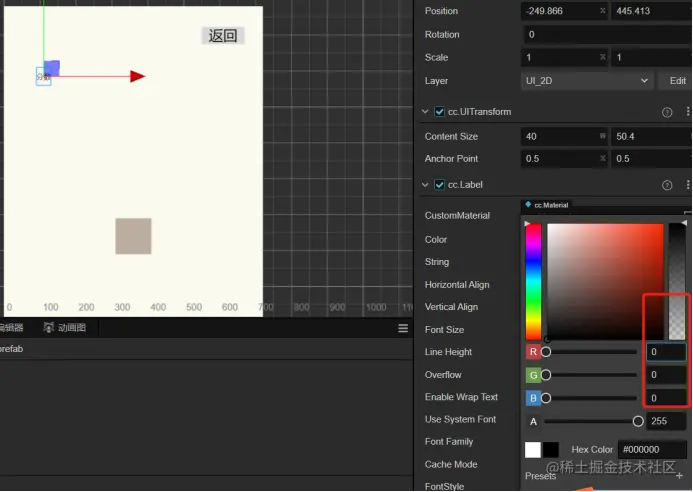
Task: Click the Font Family property label
Action: pos(449,442)
